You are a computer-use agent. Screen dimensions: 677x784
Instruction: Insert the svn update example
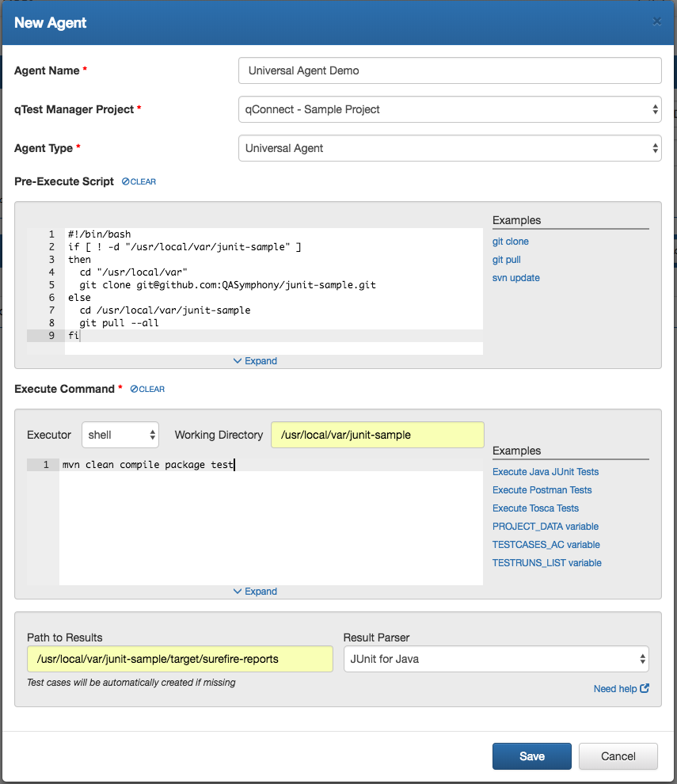pyautogui.click(x=515, y=278)
